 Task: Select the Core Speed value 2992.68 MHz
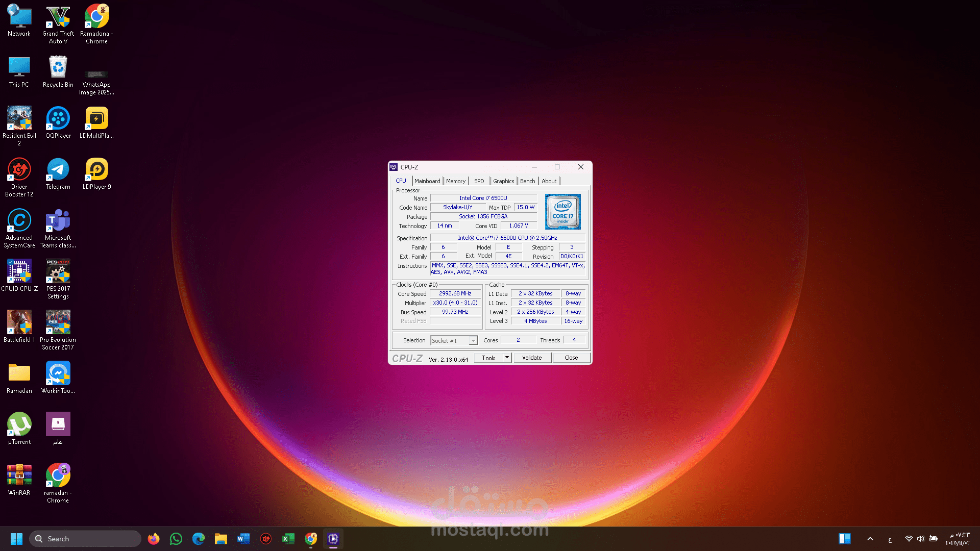455,293
